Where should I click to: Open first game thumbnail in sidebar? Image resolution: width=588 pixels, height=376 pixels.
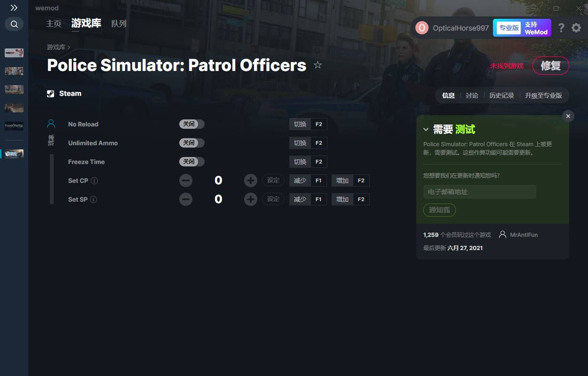(x=14, y=53)
